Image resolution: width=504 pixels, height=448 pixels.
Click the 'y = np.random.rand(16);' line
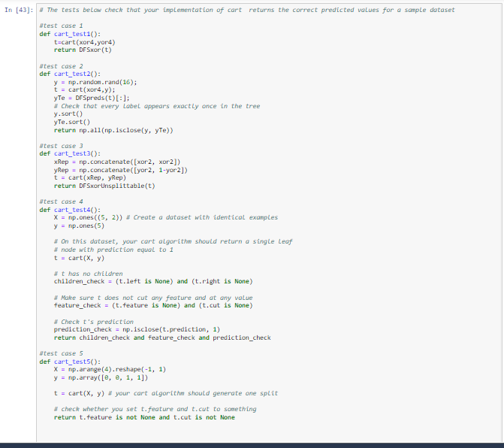(x=95, y=82)
